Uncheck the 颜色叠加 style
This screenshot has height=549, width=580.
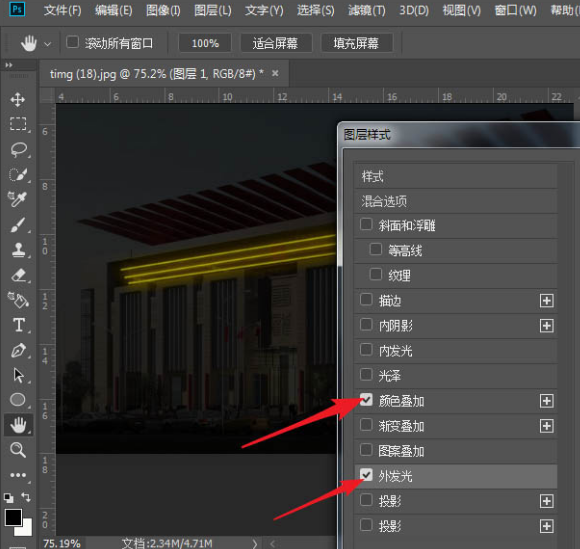click(x=366, y=400)
